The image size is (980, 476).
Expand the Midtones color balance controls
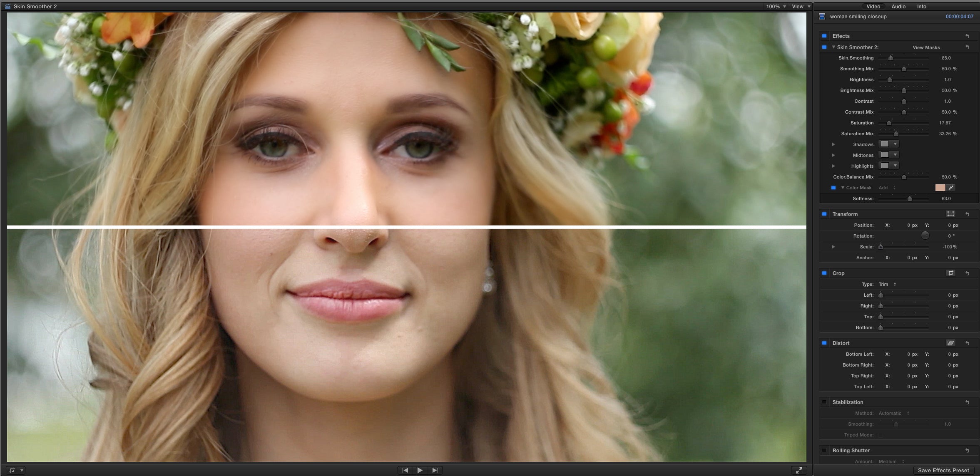pos(833,155)
